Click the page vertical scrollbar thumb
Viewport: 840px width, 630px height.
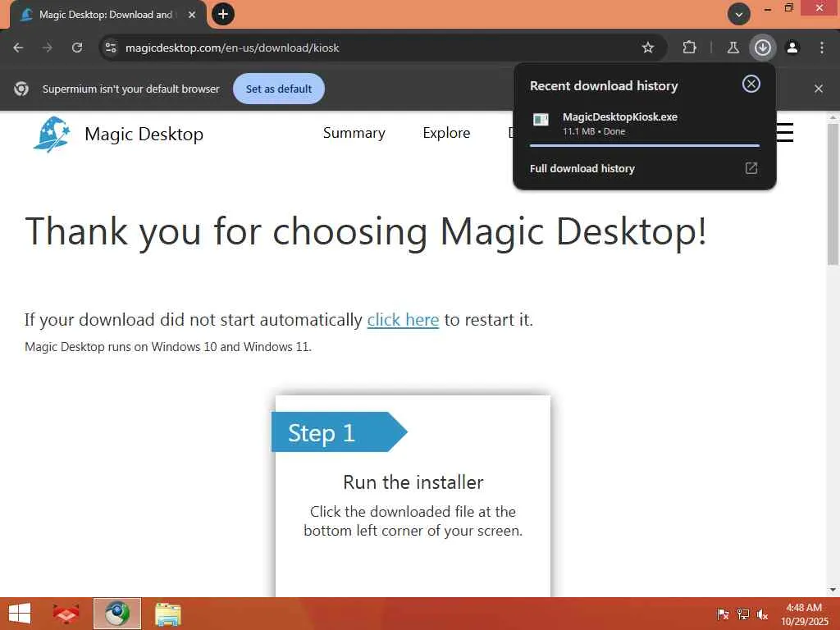pyautogui.click(x=833, y=194)
